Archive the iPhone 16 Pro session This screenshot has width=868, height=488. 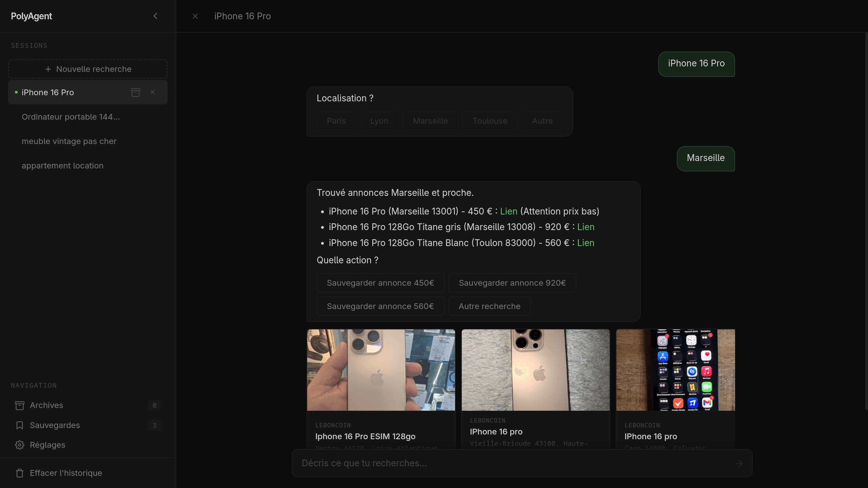[x=136, y=92]
